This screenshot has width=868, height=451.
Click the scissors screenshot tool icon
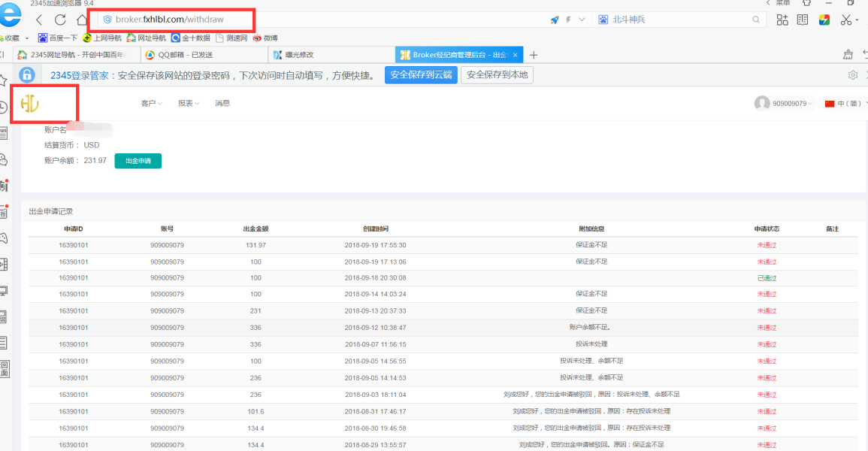845,20
